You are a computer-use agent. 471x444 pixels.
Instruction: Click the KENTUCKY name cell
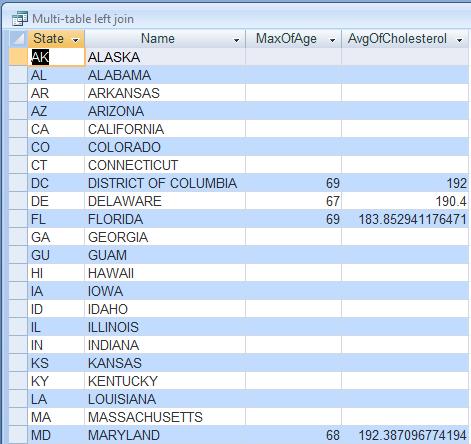click(165, 381)
